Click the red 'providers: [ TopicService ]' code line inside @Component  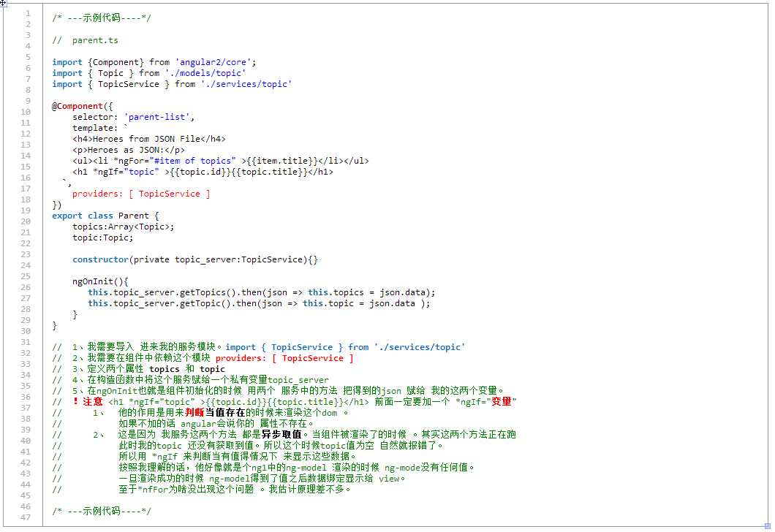(x=141, y=194)
